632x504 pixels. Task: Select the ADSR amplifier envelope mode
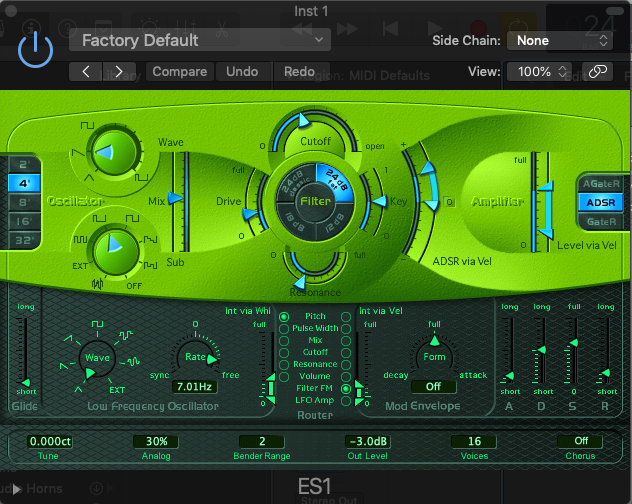coord(601,202)
